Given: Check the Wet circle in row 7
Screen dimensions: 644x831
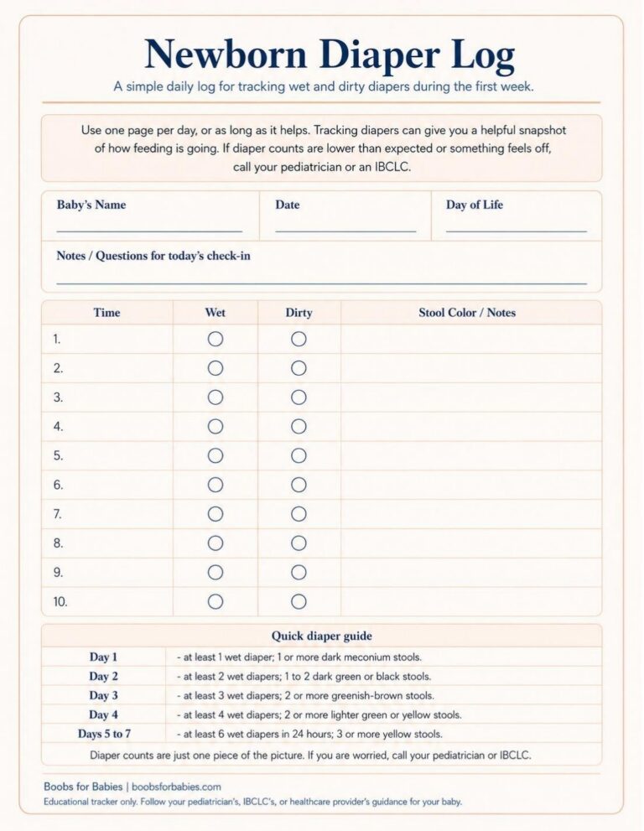Looking at the screenshot, I should (216, 514).
